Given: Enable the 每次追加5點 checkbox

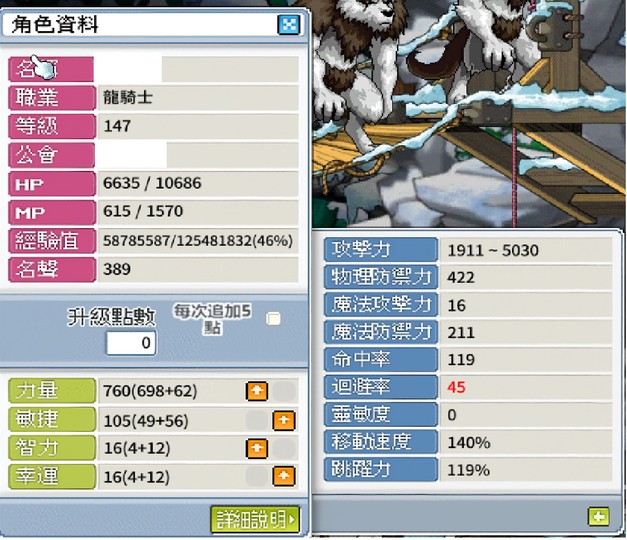Looking at the screenshot, I should pos(274,319).
